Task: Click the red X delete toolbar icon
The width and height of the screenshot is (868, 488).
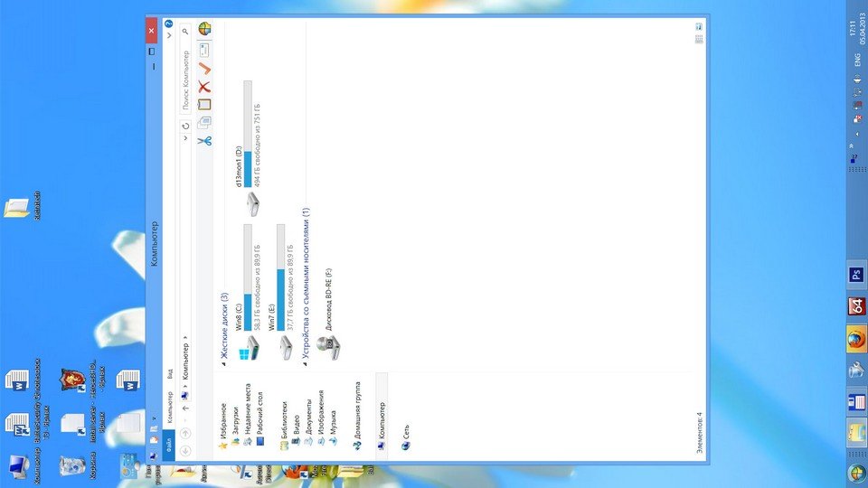Action: (x=204, y=87)
